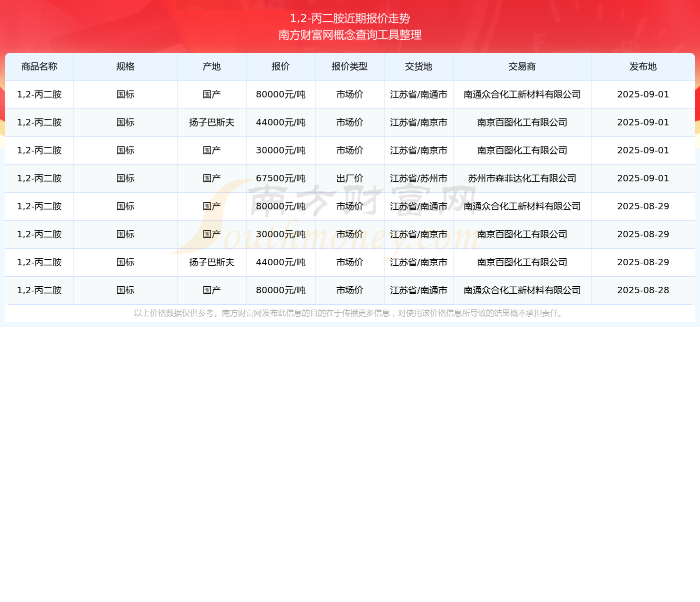Click the 报价类型 column header
The image size is (700, 602).
[350, 67]
